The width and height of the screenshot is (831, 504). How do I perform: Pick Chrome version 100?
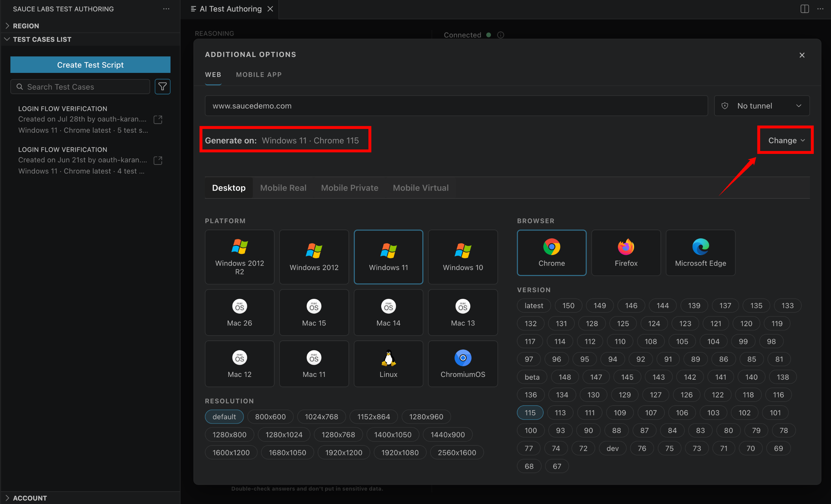(x=531, y=430)
